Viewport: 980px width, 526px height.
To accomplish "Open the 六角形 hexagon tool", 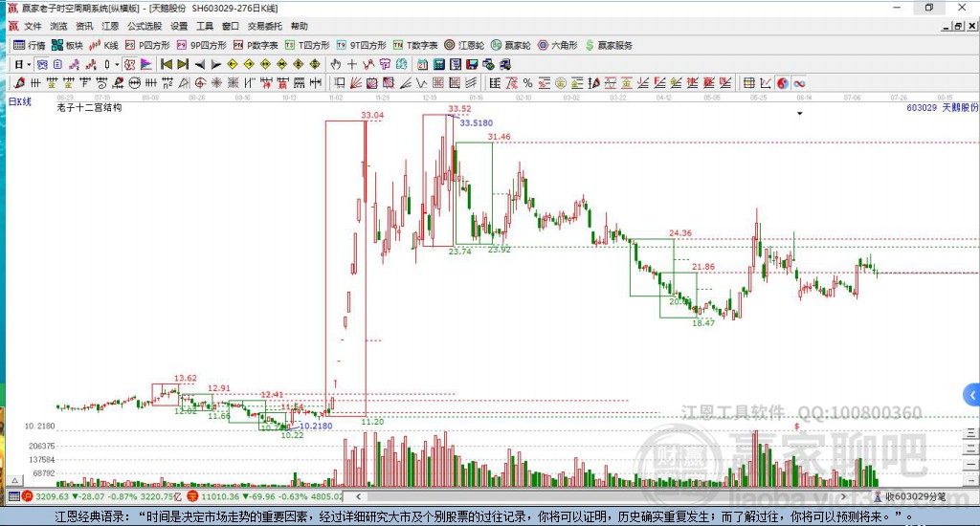I will click(558, 45).
